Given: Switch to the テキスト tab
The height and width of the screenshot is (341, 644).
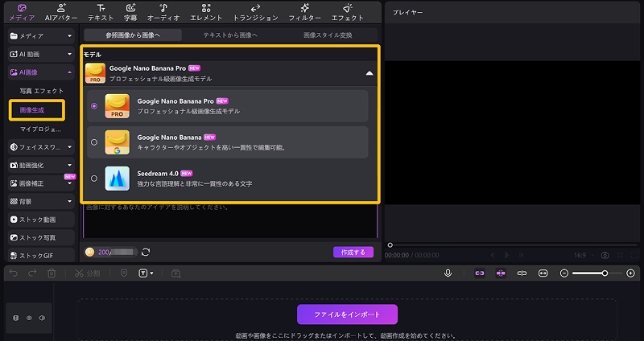Looking at the screenshot, I should (101, 13).
